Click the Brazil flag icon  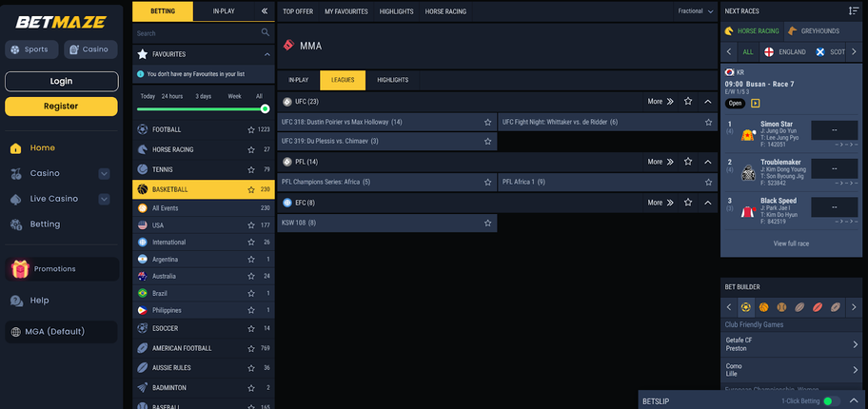[x=142, y=293]
